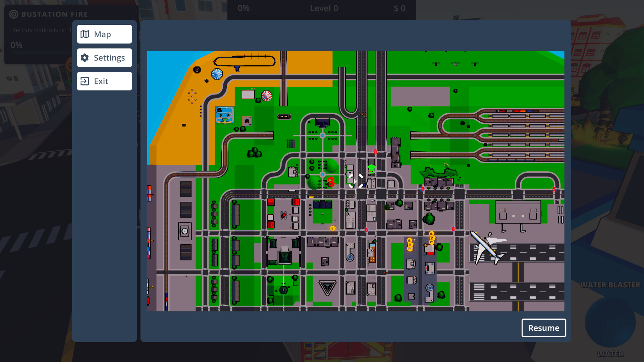644x362 pixels.
Task: Click the swimming pool on the map
Action: click(x=224, y=116)
